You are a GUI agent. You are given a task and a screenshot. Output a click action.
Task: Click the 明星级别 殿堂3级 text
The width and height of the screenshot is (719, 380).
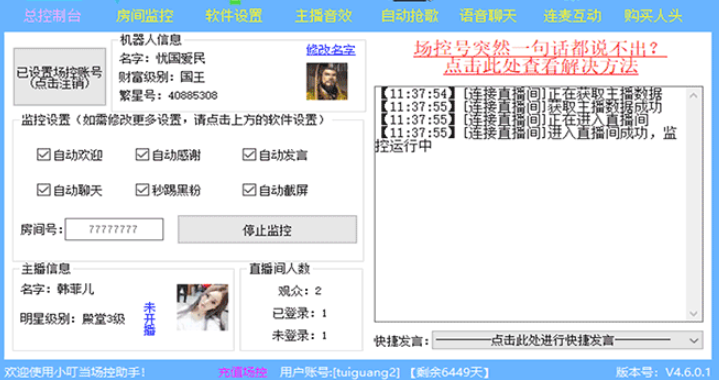click(x=72, y=319)
